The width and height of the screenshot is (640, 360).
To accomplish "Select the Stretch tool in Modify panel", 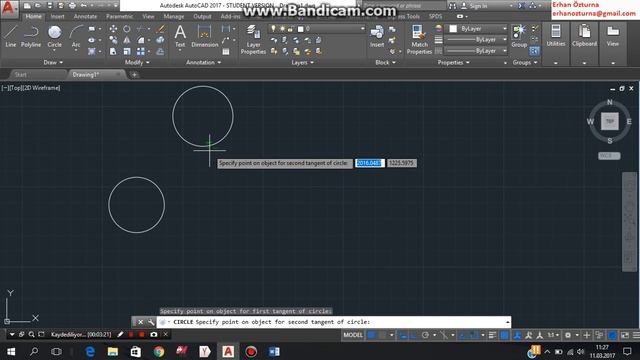I will [113, 51].
